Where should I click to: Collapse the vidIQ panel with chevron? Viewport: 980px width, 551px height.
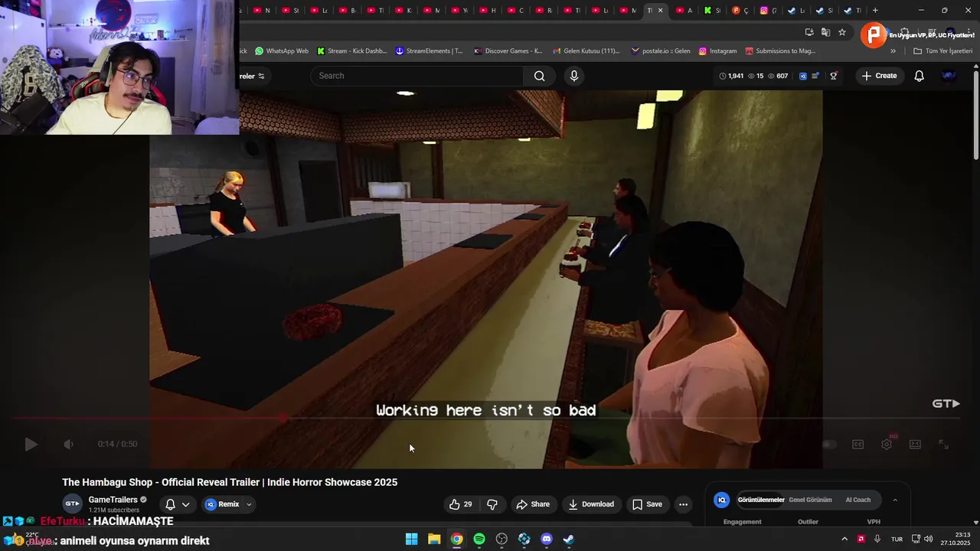pos(895,500)
